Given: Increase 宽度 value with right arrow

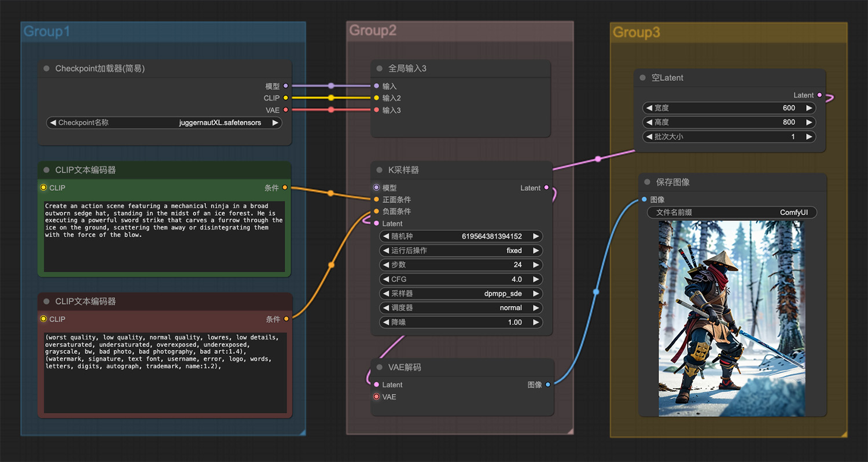Looking at the screenshot, I should (809, 108).
